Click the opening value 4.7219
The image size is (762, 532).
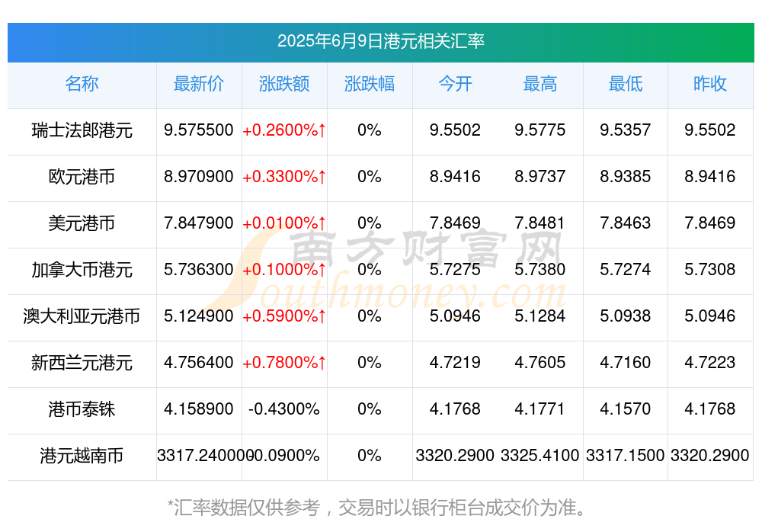[x=455, y=363]
